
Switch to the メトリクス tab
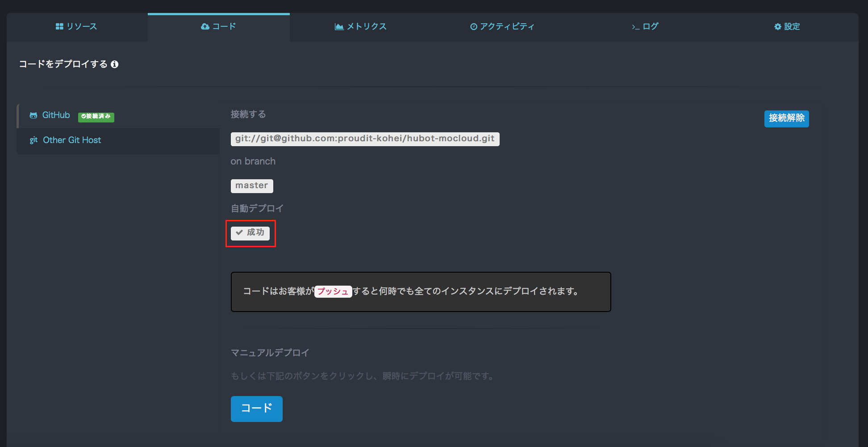[x=361, y=26]
